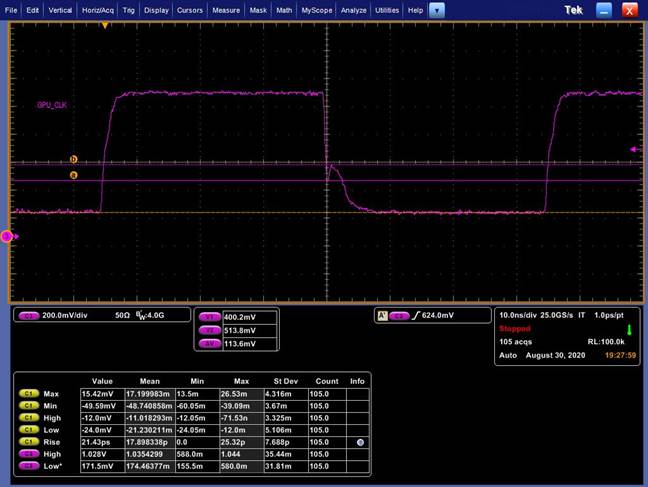
Task: Open the MyScope menu
Action: [x=317, y=10]
